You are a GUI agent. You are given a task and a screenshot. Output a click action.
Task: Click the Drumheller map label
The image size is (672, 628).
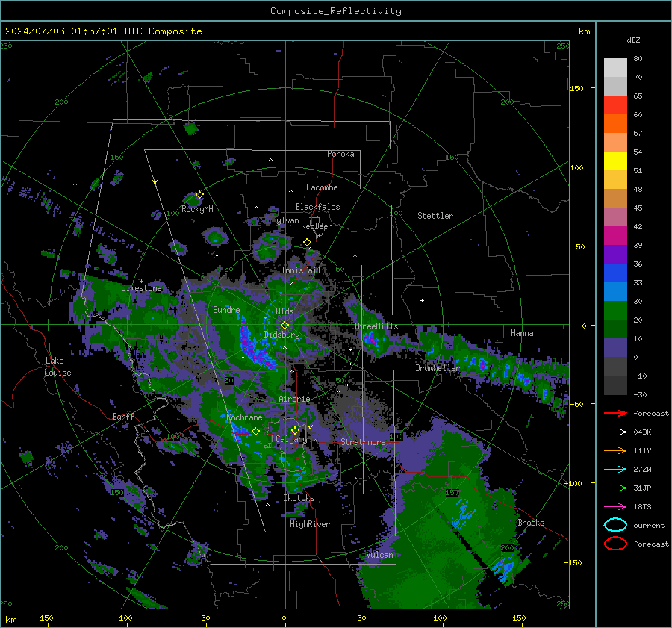(438, 368)
